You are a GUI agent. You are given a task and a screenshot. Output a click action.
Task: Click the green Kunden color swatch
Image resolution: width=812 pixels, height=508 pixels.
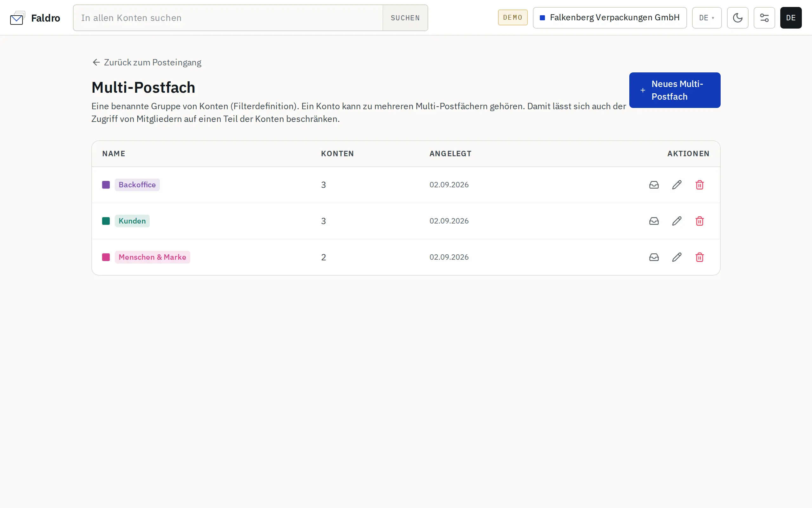[x=106, y=221]
